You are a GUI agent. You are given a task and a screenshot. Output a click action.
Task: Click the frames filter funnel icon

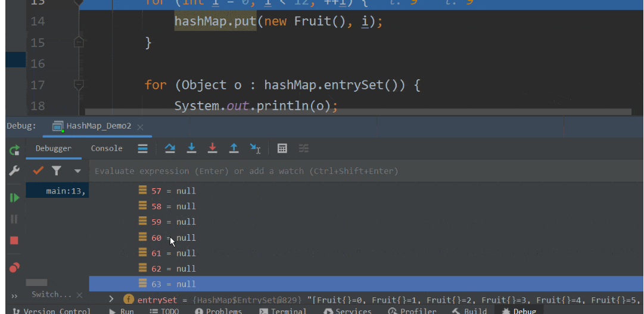click(56, 170)
